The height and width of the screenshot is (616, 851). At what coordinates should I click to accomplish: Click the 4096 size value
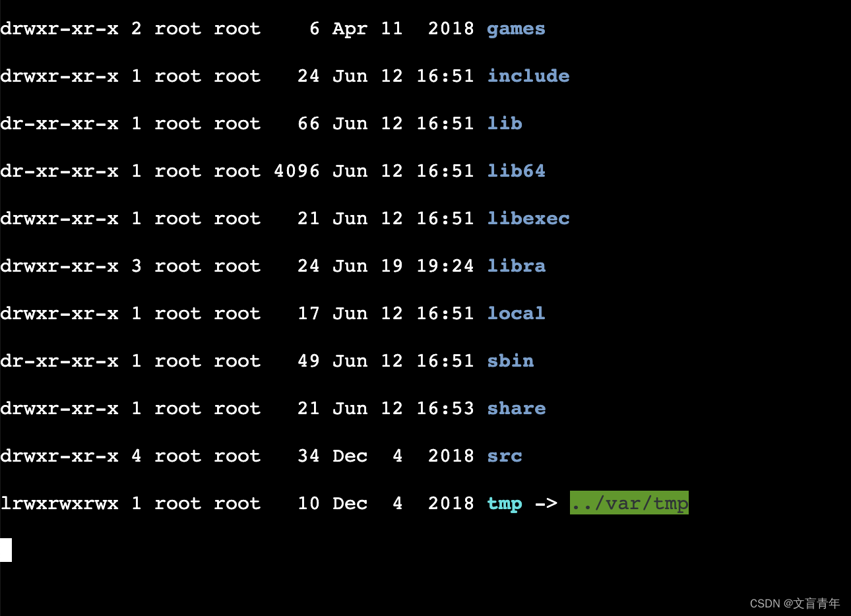[x=297, y=171]
